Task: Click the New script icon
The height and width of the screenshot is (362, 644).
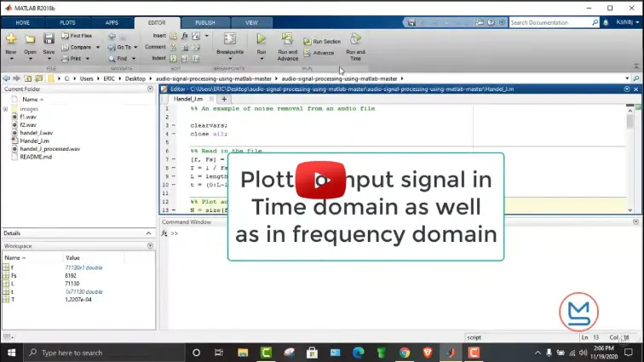Action: (10, 39)
